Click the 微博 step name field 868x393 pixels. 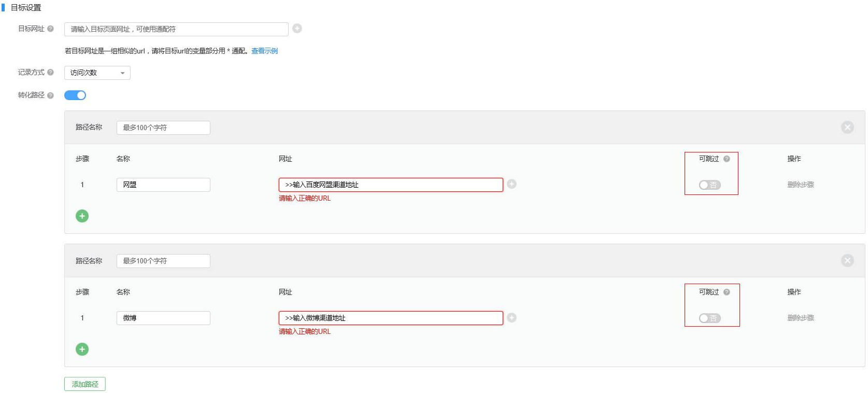[x=163, y=318]
